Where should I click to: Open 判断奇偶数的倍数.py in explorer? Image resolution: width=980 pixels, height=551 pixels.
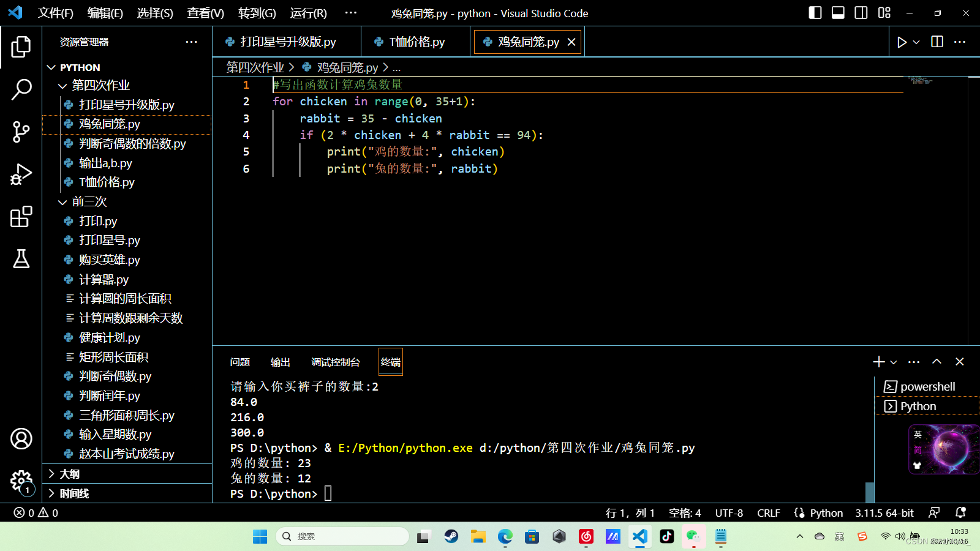click(127, 143)
